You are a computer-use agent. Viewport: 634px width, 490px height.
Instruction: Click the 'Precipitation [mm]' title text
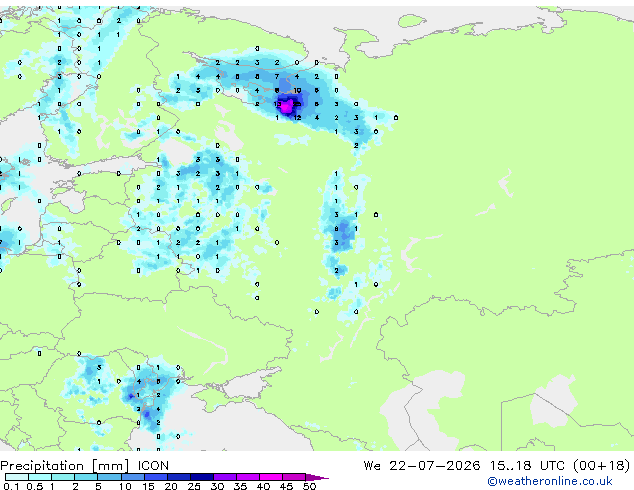tap(65, 466)
